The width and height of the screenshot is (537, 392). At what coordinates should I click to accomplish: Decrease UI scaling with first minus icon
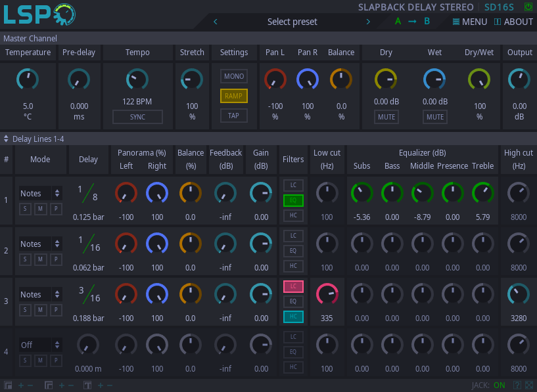point(30,385)
